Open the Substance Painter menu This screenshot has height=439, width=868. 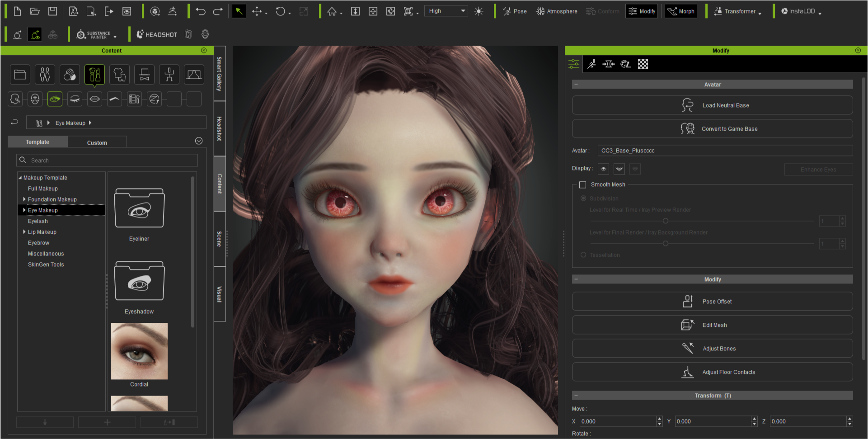click(96, 34)
